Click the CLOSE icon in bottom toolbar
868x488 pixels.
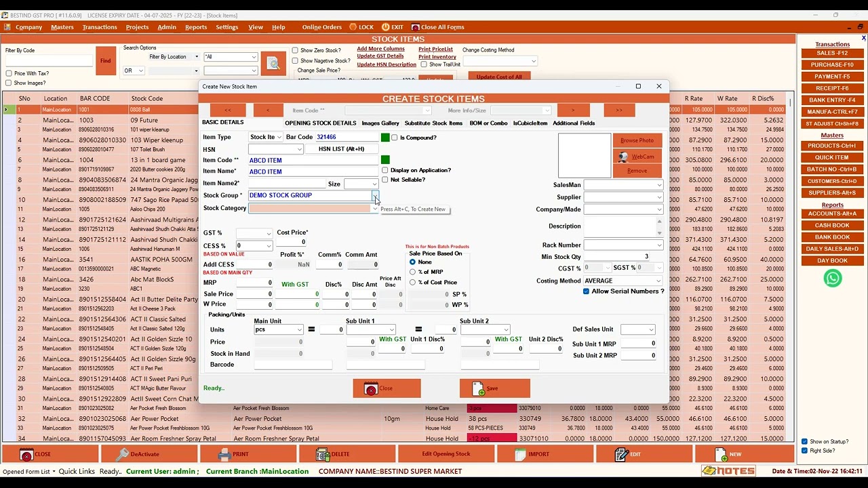click(26, 454)
